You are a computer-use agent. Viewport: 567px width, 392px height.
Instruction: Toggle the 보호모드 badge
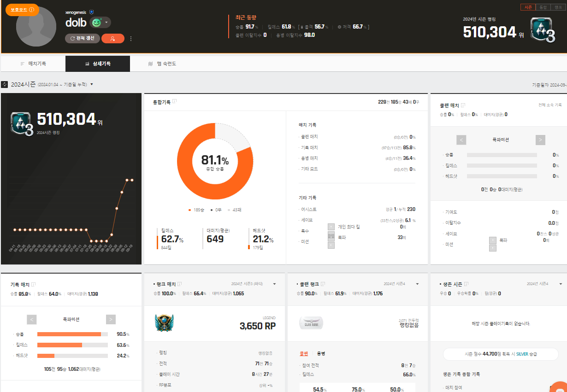[x=22, y=10]
